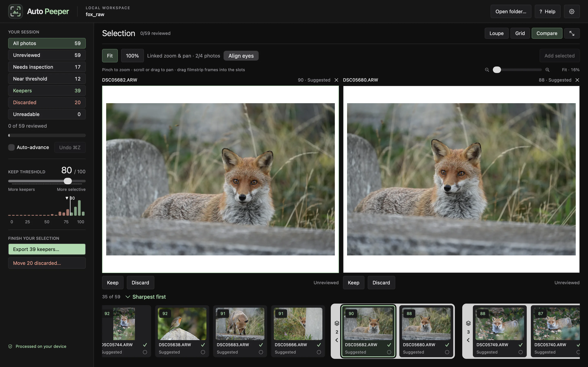Toggle the selection circle on DSC05666.ARW
Screen dimensions: 588x367
(x=319, y=352)
